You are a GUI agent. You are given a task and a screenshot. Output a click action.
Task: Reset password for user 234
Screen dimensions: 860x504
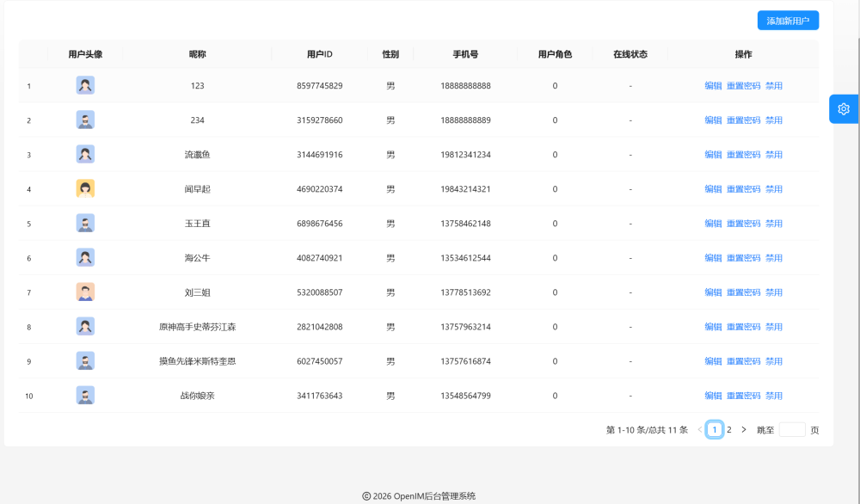tap(743, 120)
